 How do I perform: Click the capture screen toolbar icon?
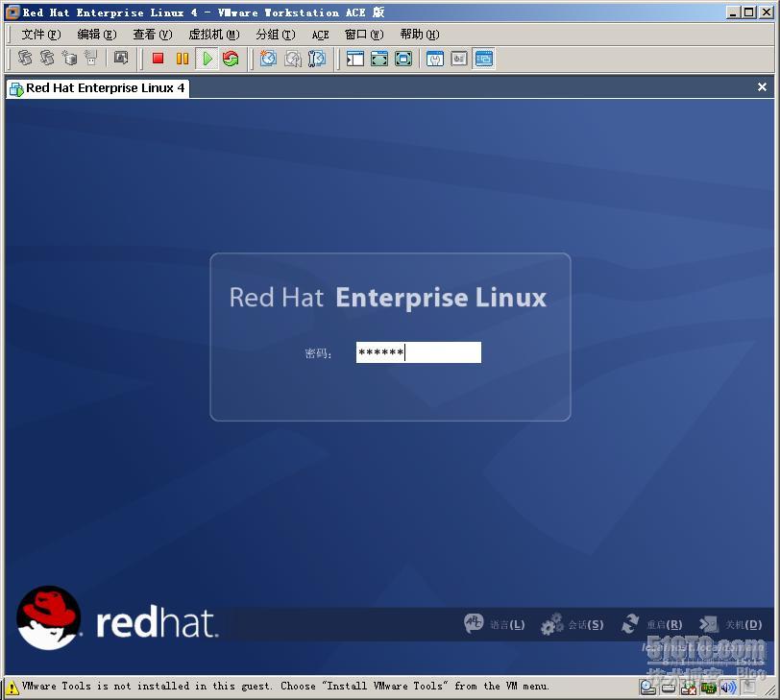click(120, 59)
